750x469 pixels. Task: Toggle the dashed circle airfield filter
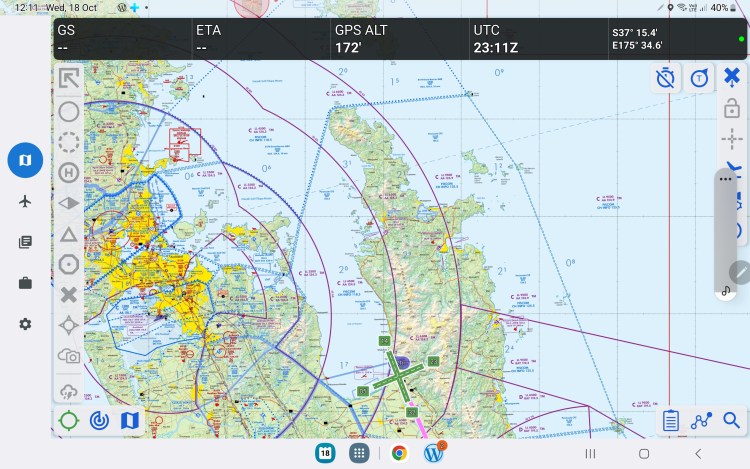69,142
